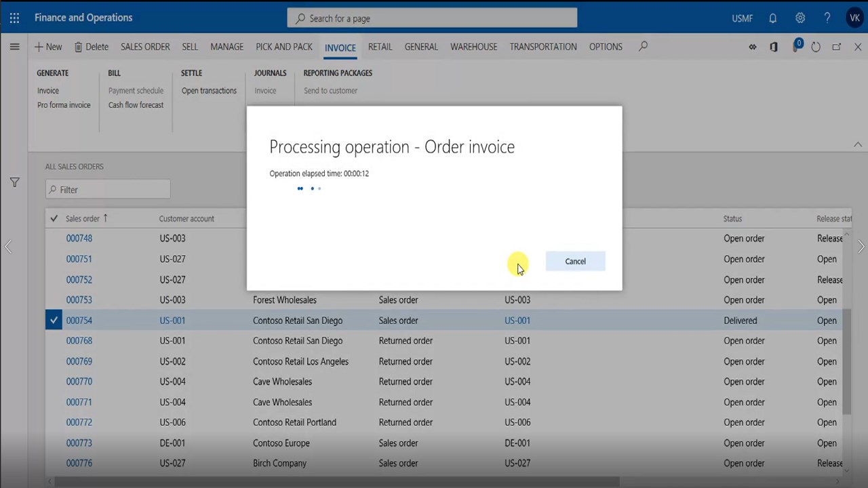The width and height of the screenshot is (868, 488).
Task: Open sales order 000748 link
Action: tap(79, 239)
